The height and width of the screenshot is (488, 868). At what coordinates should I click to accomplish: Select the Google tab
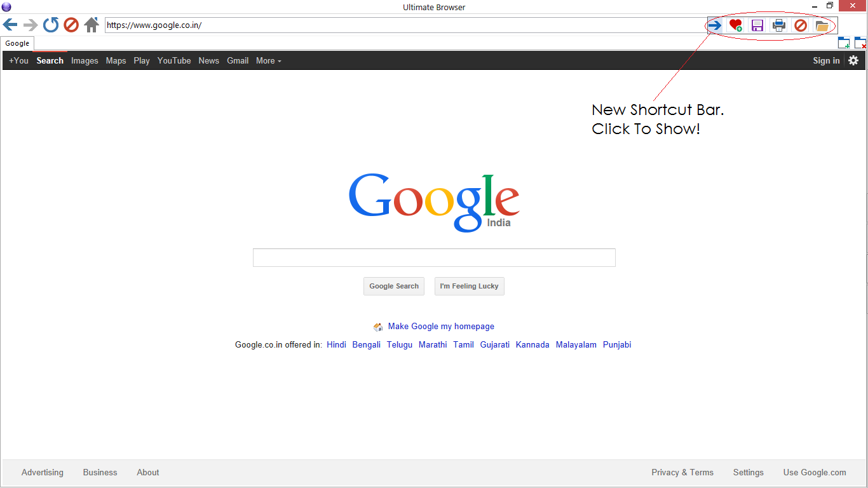click(x=17, y=43)
